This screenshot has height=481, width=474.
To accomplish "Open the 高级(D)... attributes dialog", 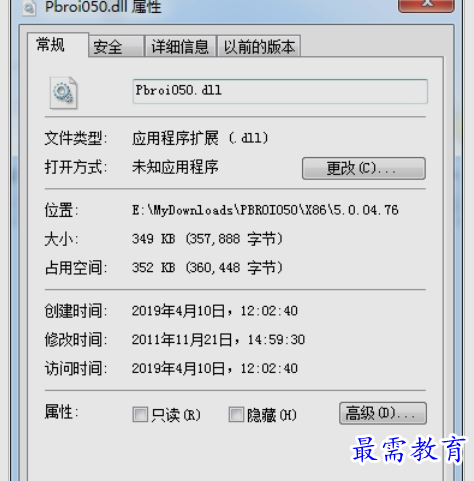I will coord(383,413).
